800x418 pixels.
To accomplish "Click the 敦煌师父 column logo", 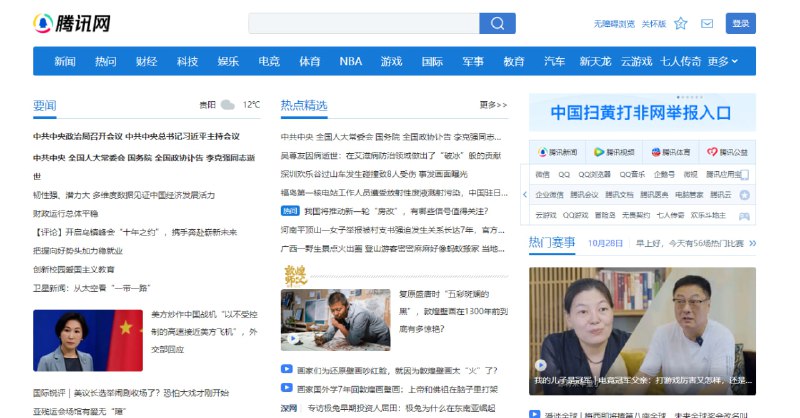I will click(x=295, y=276).
